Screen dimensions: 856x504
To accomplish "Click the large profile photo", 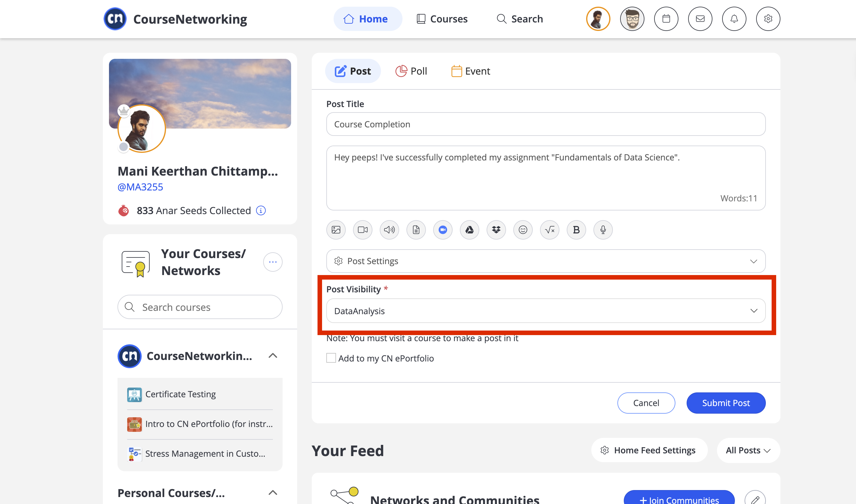I will [141, 129].
